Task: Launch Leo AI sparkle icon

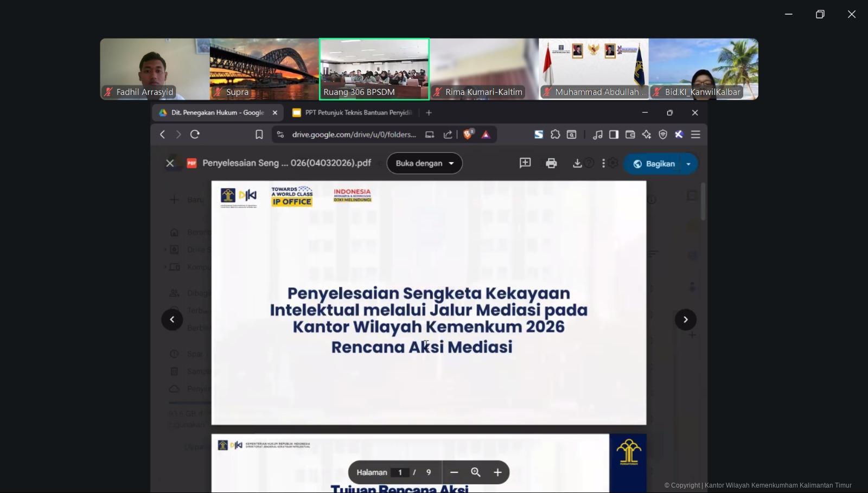Action: 646,135
